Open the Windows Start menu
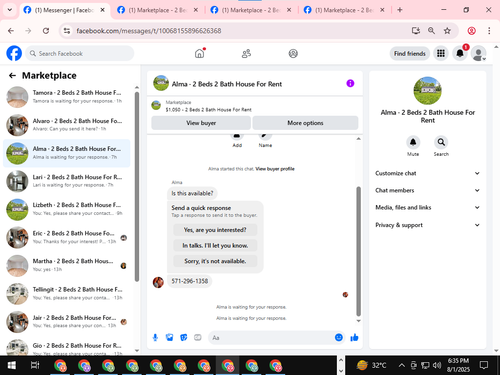Screen dimensions: 500x375 coord(12,365)
